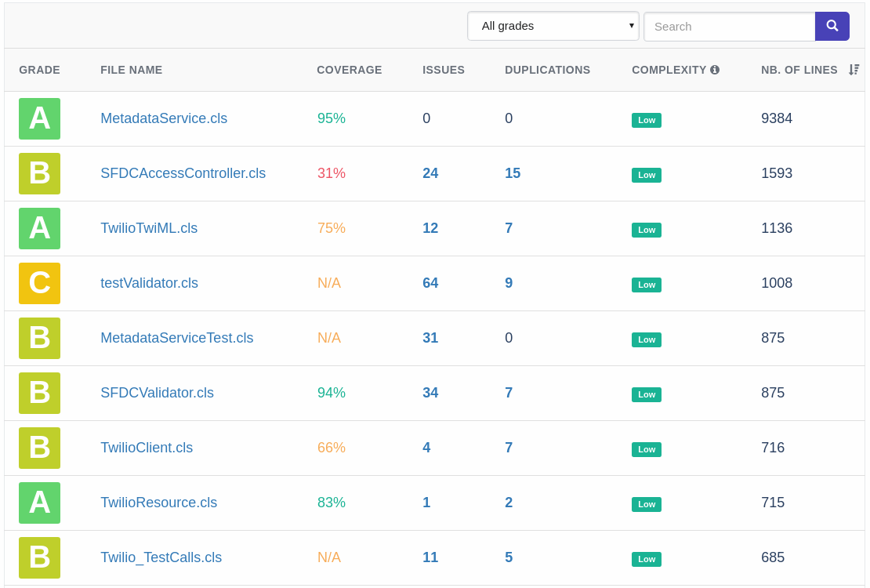Open the All grades dropdown
870x588 pixels.
pyautogui.click(x=553, y=26)
